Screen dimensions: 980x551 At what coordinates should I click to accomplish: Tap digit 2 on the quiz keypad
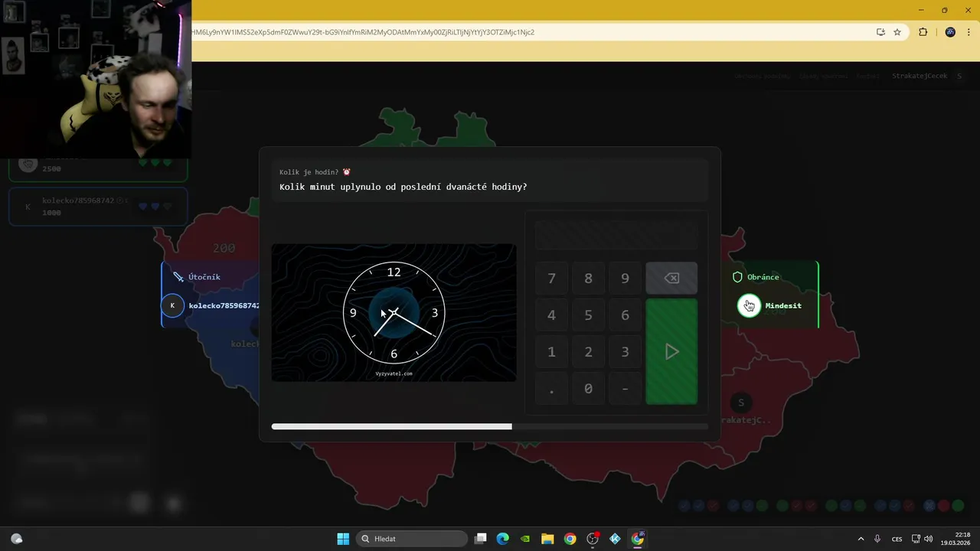(x=588, y=352)
